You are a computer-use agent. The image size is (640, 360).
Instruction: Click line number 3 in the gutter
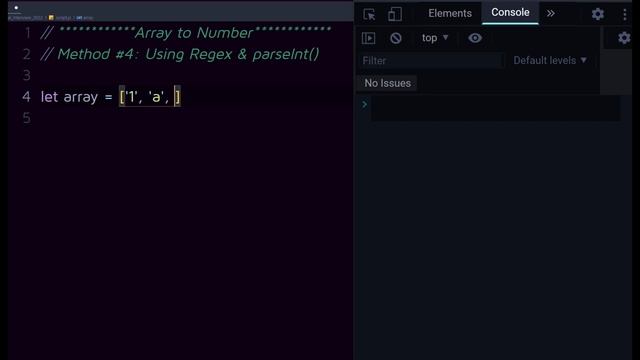pos(27,75)
